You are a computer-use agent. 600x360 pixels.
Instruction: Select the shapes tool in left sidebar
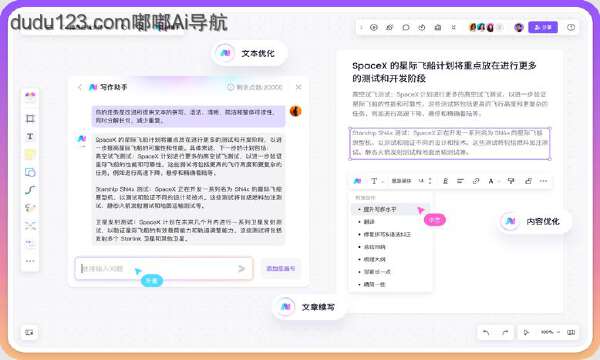click(30, 172)
